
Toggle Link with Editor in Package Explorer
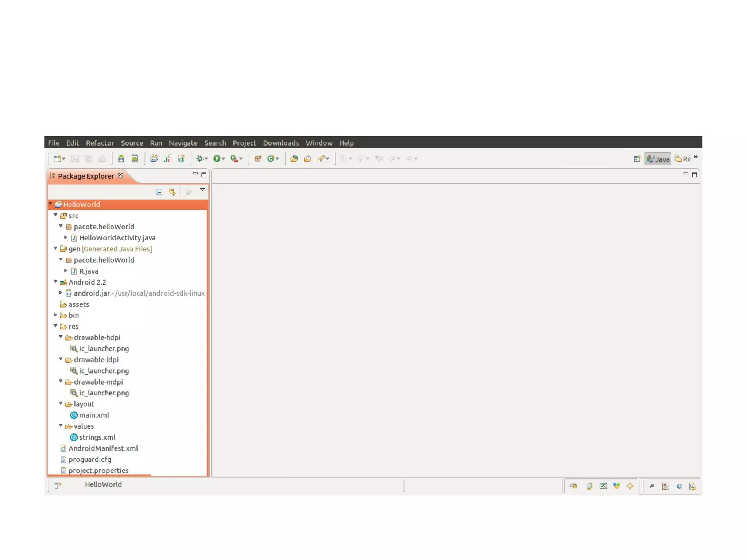point(172,192)
